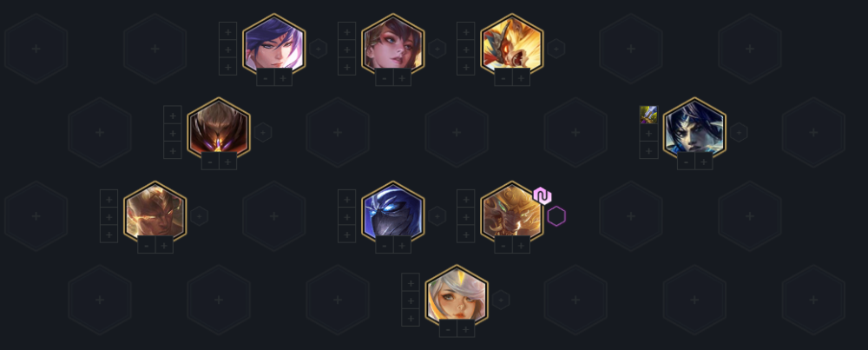
Task: Select the golden dragon champion portrait
Action: pos(512,44)
